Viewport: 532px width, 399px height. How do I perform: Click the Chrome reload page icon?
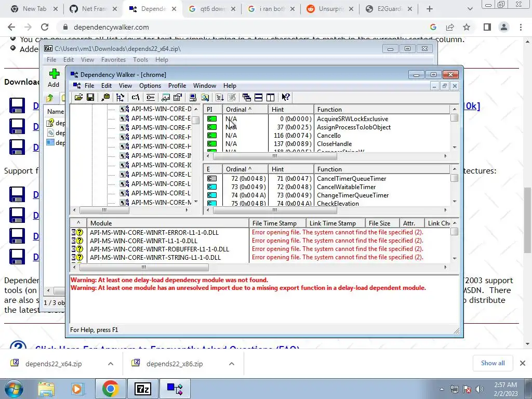[45, 27]
